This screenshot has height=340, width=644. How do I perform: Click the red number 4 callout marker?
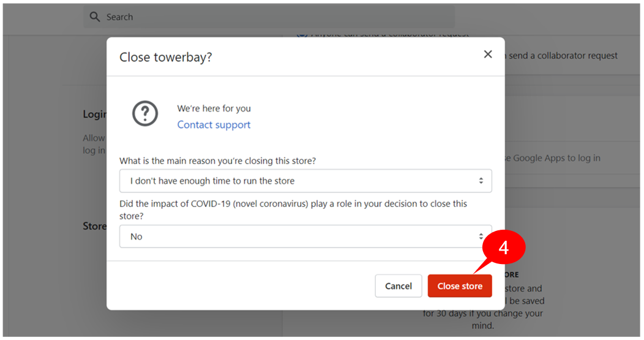(x=504, y=247)
